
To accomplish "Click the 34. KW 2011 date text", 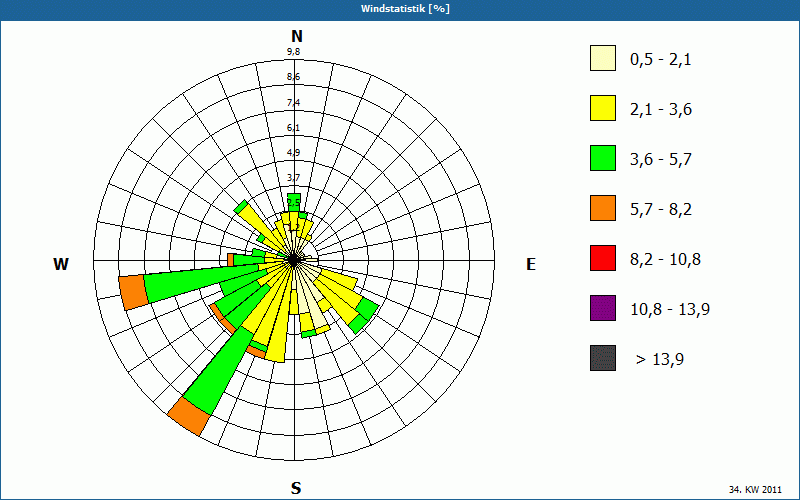I will (755, 489).
